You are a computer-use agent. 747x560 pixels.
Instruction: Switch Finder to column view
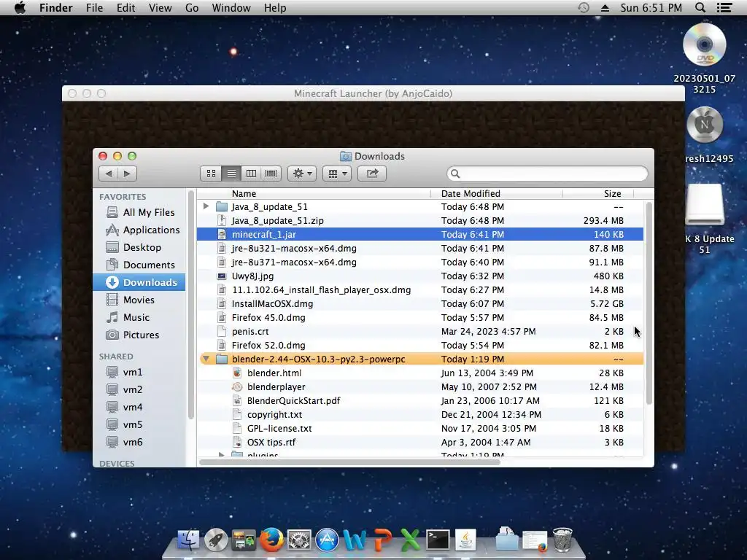(251, 174)
